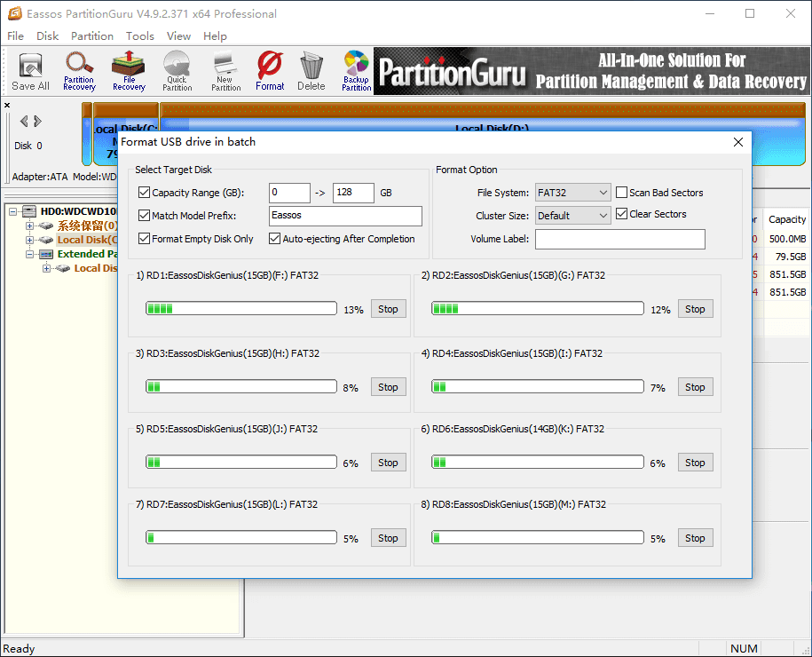Uncheck Match Model Prefix option

click(144, 216)
